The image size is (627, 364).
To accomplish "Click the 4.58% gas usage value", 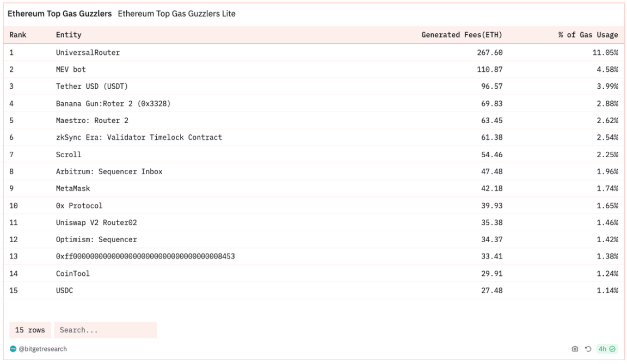I will (607, 69).
